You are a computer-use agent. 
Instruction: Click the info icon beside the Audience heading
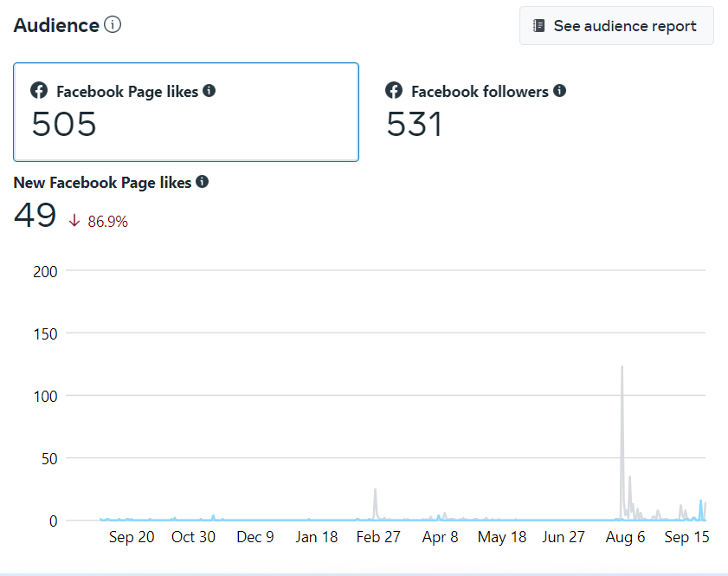point(113,24)
